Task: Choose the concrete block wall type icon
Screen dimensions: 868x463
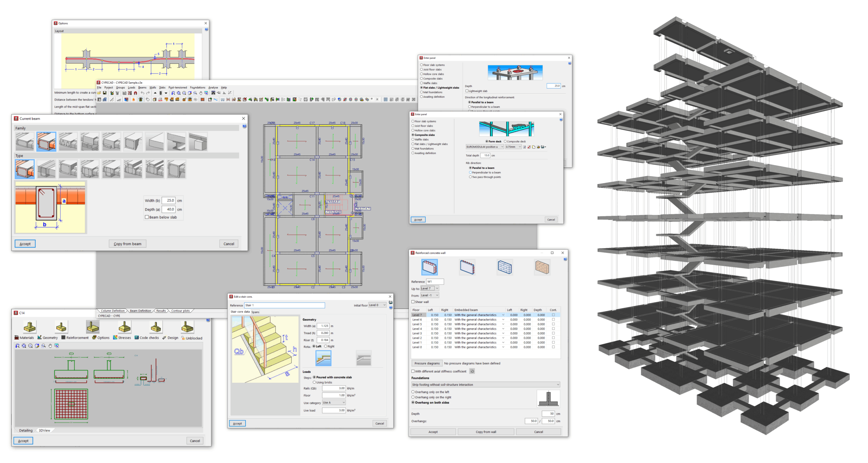Action: tap(505, 267)
